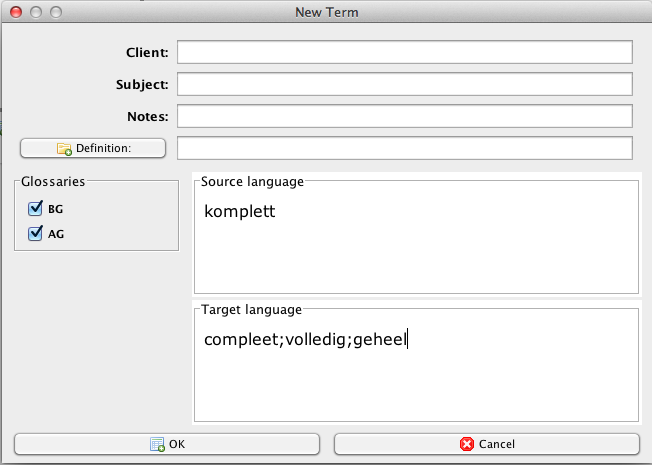Click the red X icon beside Cancel

[x=467, y=444]
